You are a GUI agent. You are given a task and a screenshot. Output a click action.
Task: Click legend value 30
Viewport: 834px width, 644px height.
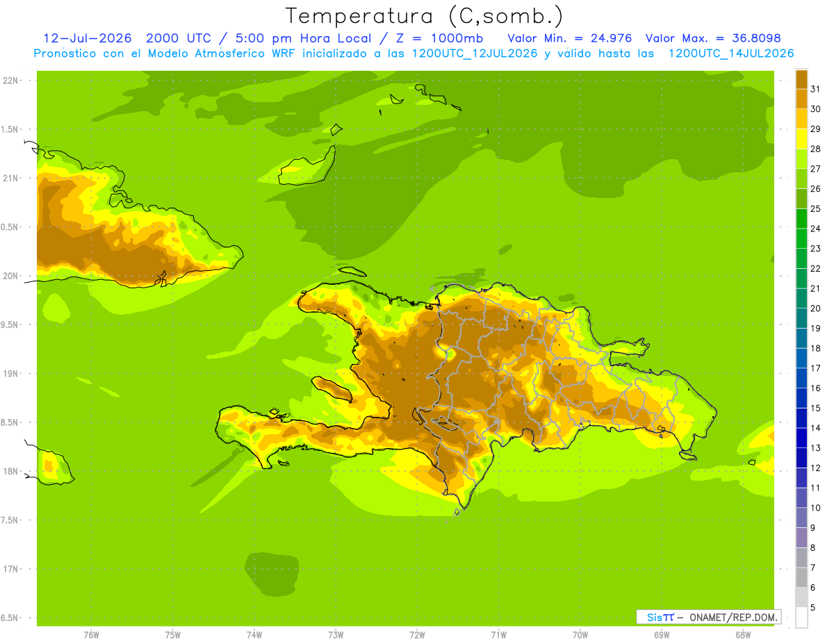click(815, 109)
